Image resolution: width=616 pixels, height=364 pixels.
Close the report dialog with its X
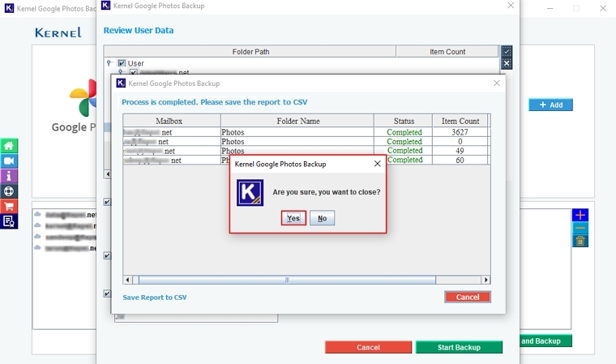(497, 83)
